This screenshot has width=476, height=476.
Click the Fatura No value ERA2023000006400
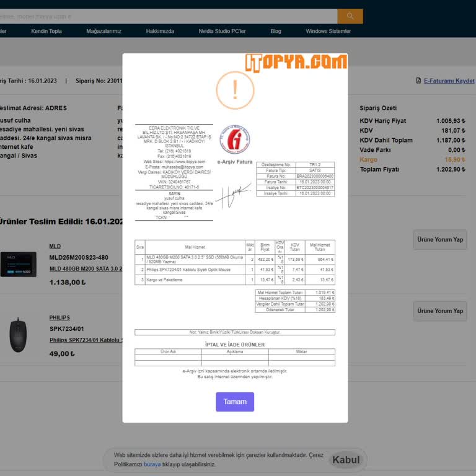[x=315, y=176]
